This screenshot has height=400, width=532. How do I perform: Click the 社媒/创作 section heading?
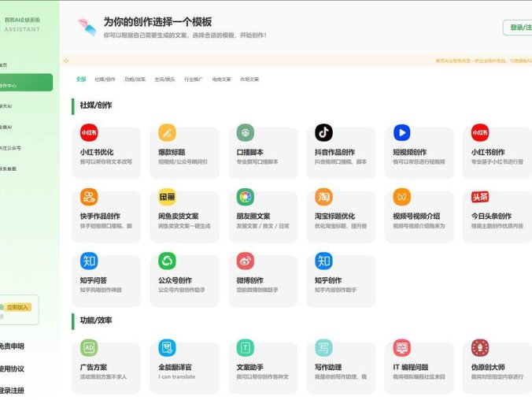(96, 106)
